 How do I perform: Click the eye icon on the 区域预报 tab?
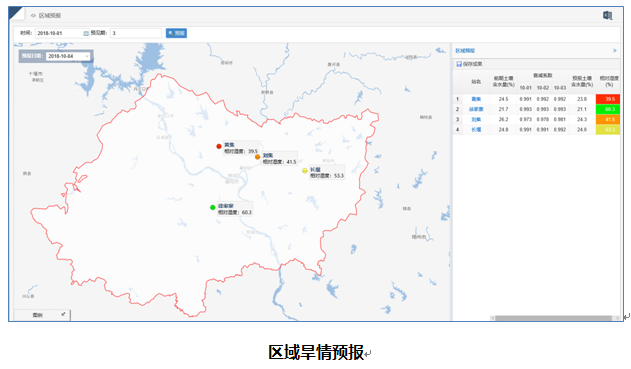pyautogui.click(x=33, y=16)
